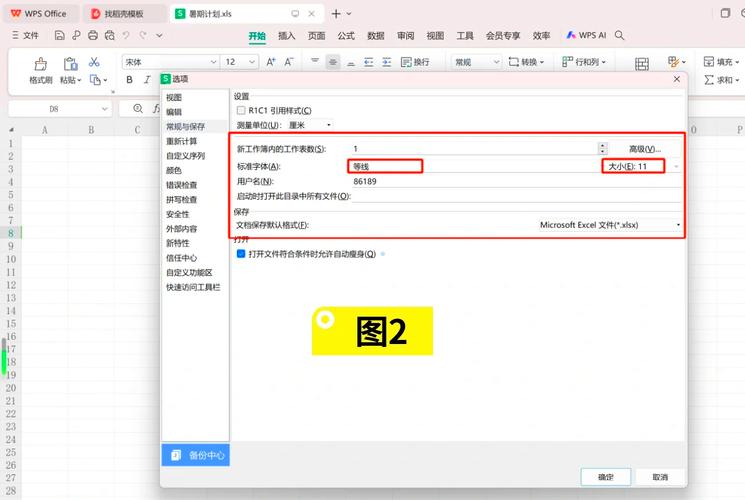Click the Copy icon in ribbon

click(96, 80)
